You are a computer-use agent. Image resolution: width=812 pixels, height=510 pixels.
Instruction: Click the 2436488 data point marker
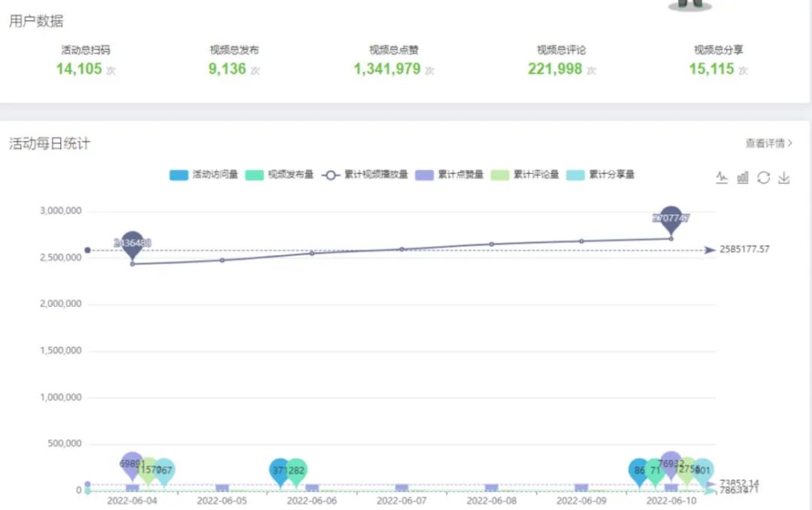(x=133, y=242)
